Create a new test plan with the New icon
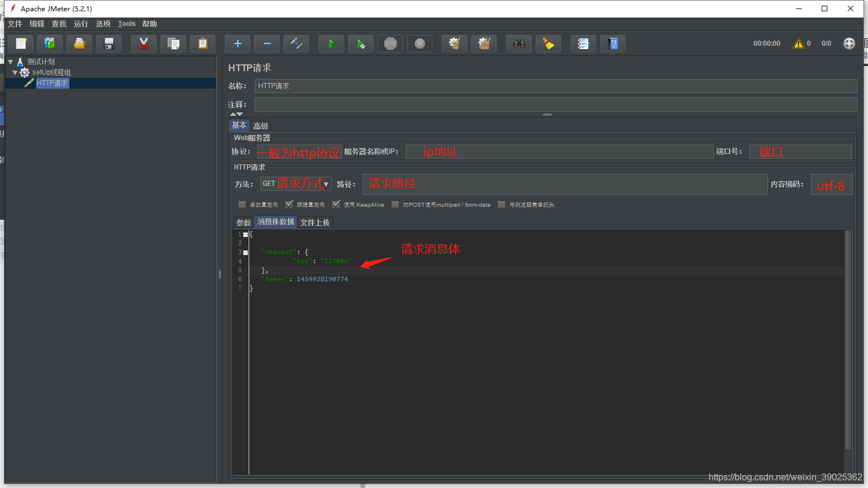Image resolution: width=868 pixels, height=488 pixels. (x=21, y=43)
